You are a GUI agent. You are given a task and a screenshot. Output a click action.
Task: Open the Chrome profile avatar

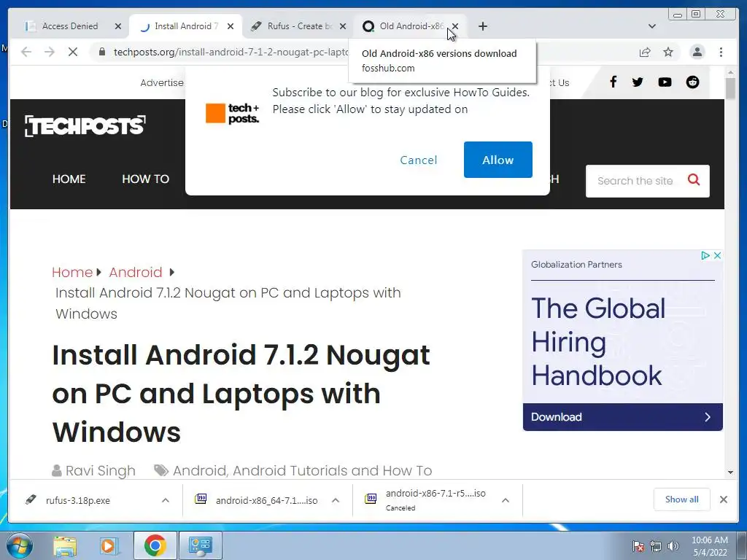click(x=697, y=52)
